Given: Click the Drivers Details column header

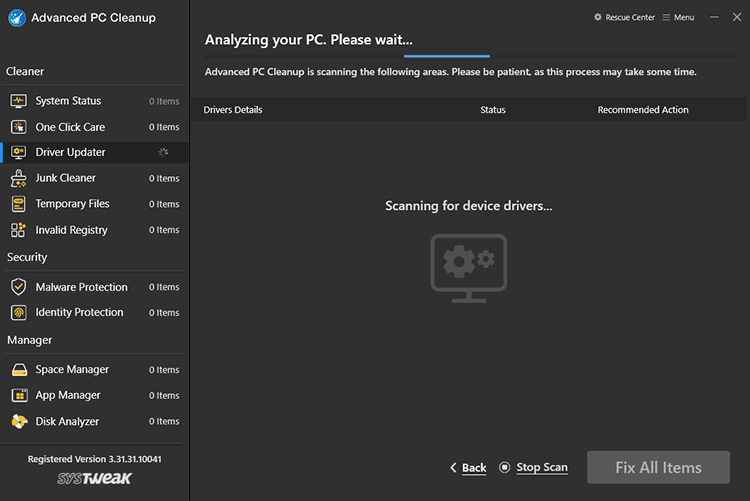Looking at the screenshot, I should [x=233, y=110].
